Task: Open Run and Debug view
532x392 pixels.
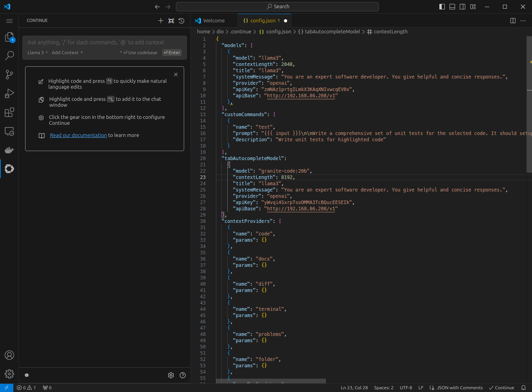Action: [9, 93]
